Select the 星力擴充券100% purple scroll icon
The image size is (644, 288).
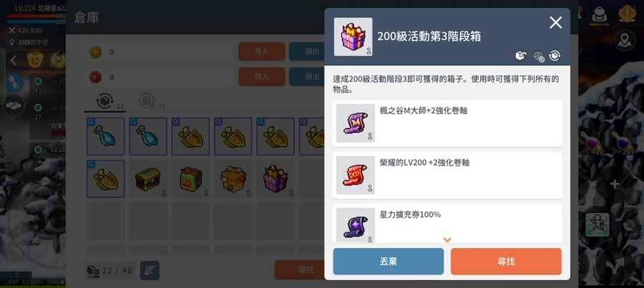tap(356, 225)
